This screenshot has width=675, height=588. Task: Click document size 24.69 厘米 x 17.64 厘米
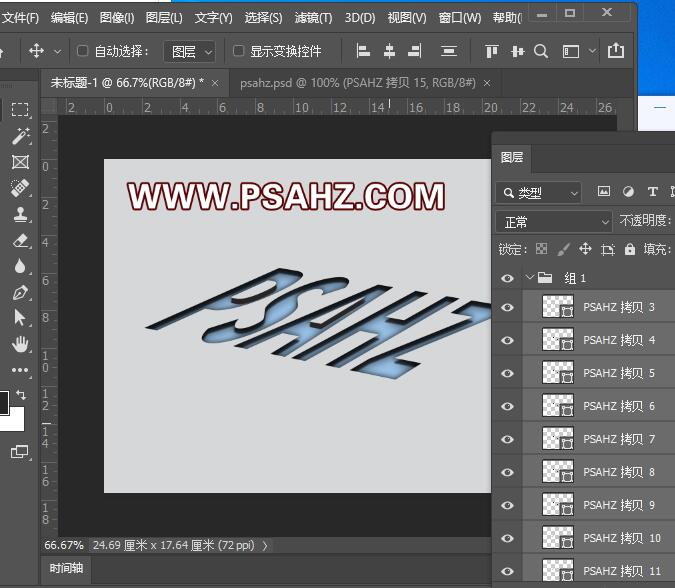click(173, 545)
